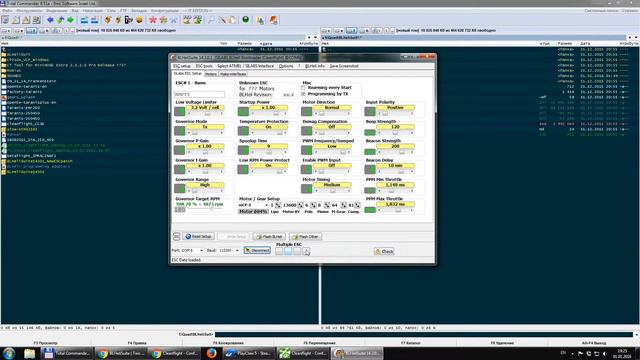
Task: Click the blue back arrow in Total Commander toolbar
Action: 50,20
